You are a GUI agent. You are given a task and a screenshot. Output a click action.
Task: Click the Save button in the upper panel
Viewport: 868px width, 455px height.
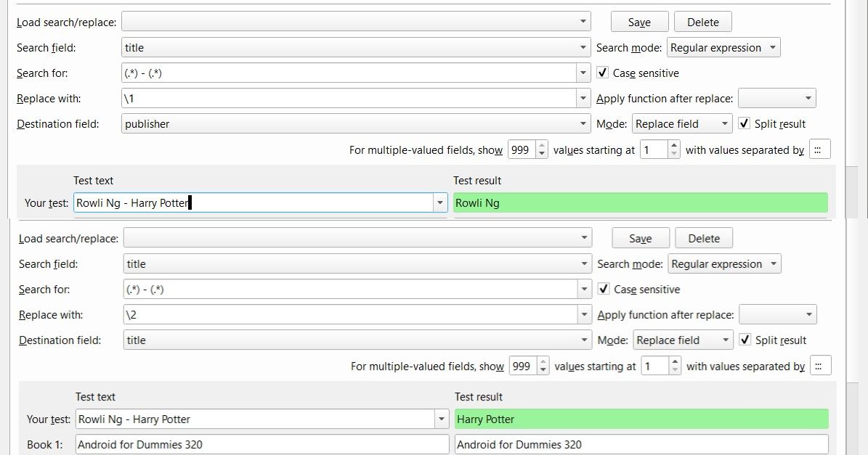639,22
